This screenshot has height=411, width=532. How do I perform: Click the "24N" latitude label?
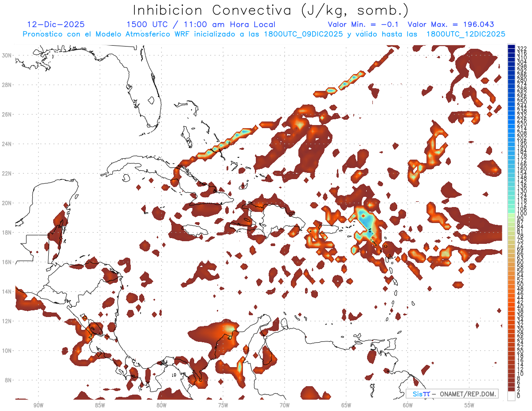click(7, 144)
